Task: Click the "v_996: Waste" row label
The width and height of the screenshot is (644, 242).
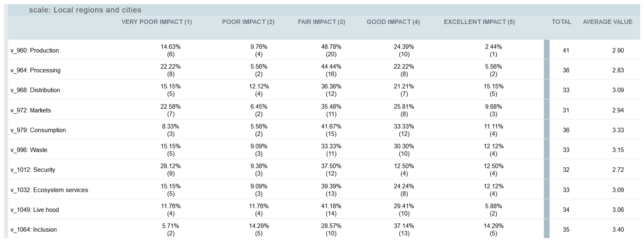Action: [x=29, y=150]
